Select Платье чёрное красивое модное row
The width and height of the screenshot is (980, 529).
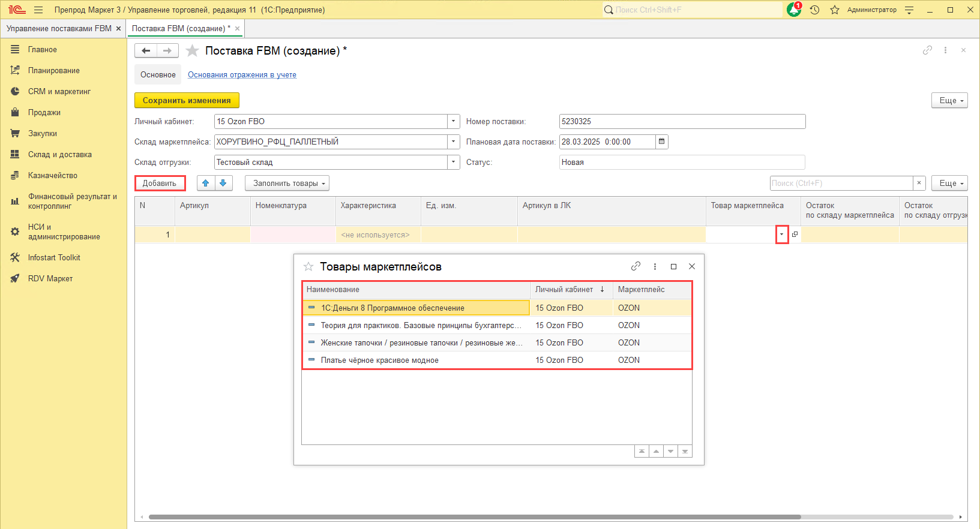[x=379, y=360]
